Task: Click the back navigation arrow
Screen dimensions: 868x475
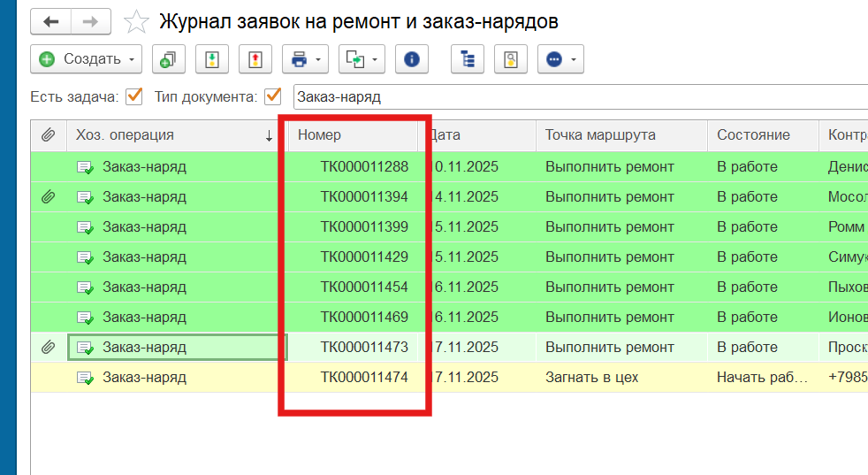Action: [x=51, y=22]
